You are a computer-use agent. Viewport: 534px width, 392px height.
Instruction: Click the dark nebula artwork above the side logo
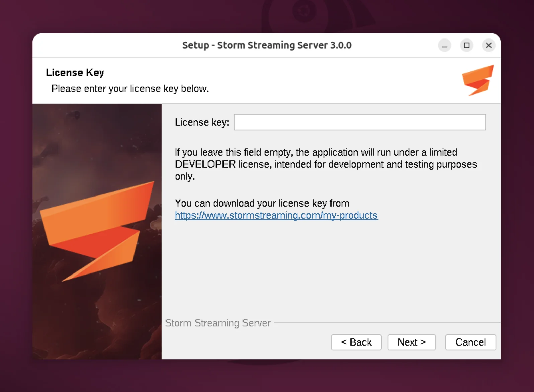click(x=97, y=141)
